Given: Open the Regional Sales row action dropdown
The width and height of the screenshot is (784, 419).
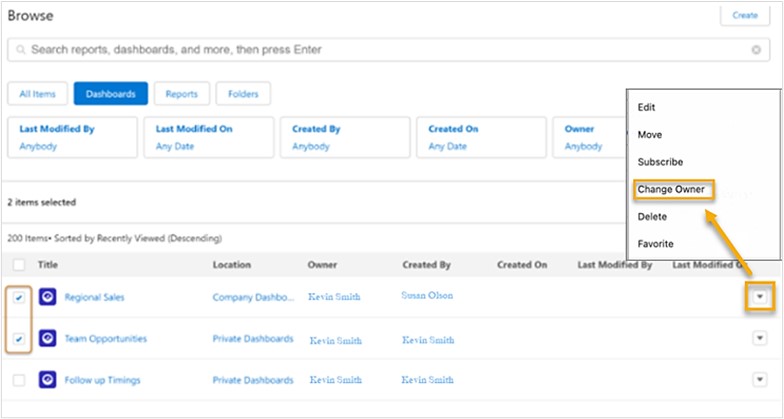Looking at the screenshot, I should coord(759,297).
